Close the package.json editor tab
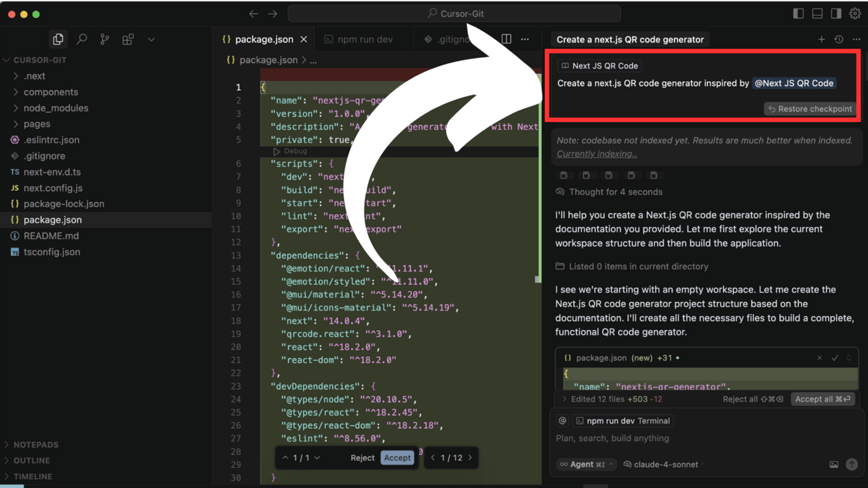 (x=304, y=40)
